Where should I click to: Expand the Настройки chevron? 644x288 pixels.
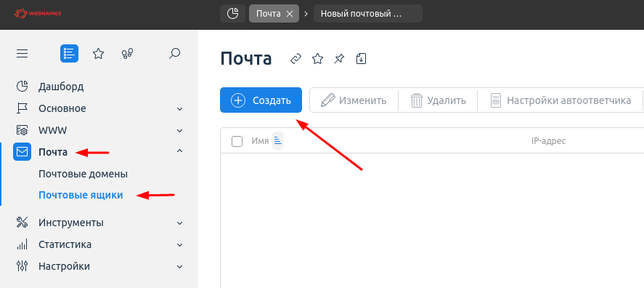179,267
